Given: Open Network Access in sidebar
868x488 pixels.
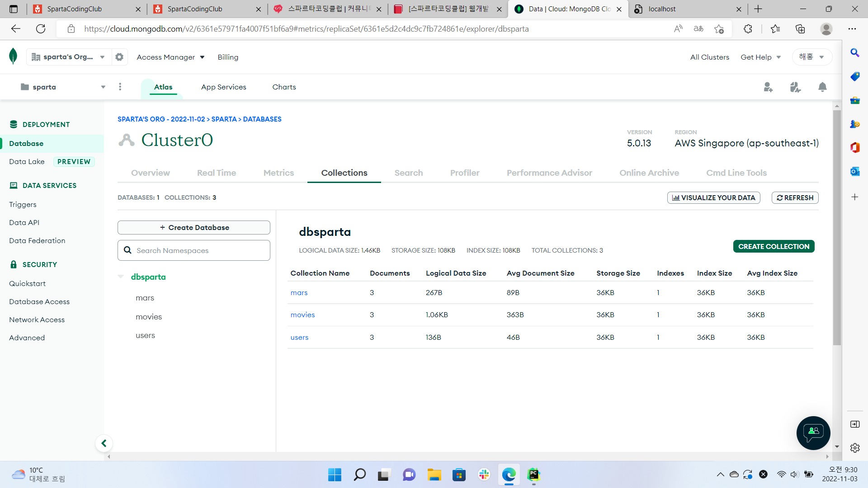Looking at the screenshot, I should coord(37,320).
